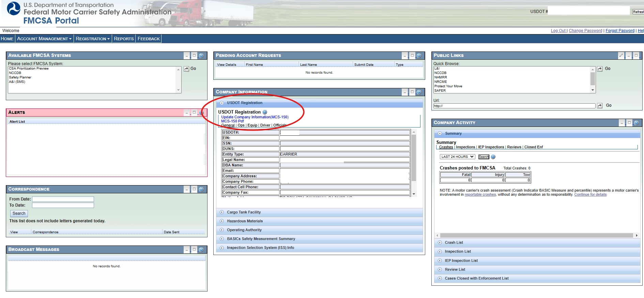Viewport: 644px width, 298px height.
Task: Open the reportable crashes link
Action: point(480,195)
